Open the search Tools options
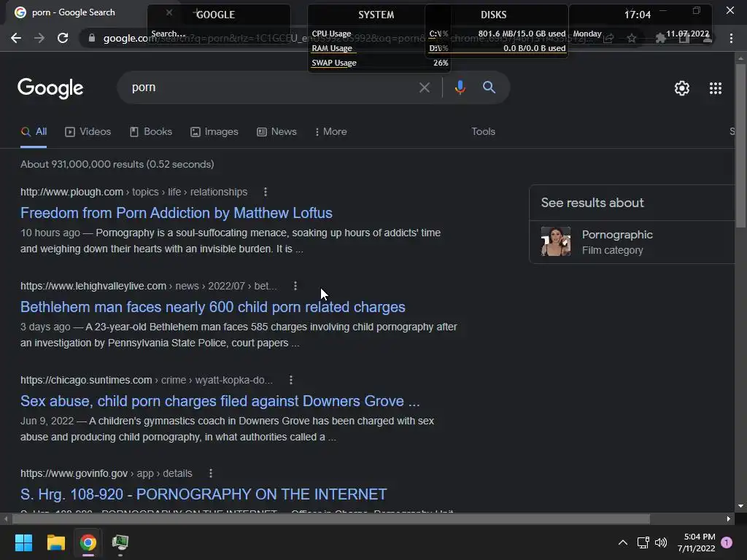This screenshot has width=747, height=560. point(483,132)
